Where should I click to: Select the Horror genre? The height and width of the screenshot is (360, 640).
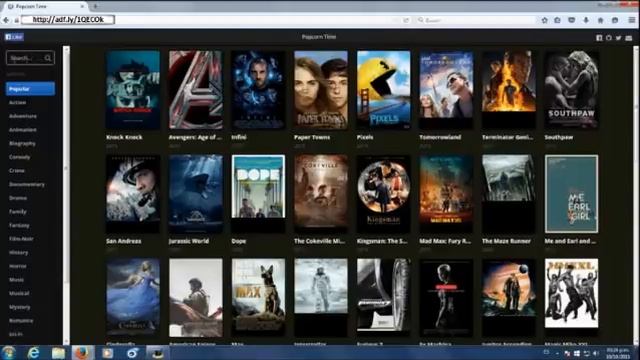(x=18, y=266)
